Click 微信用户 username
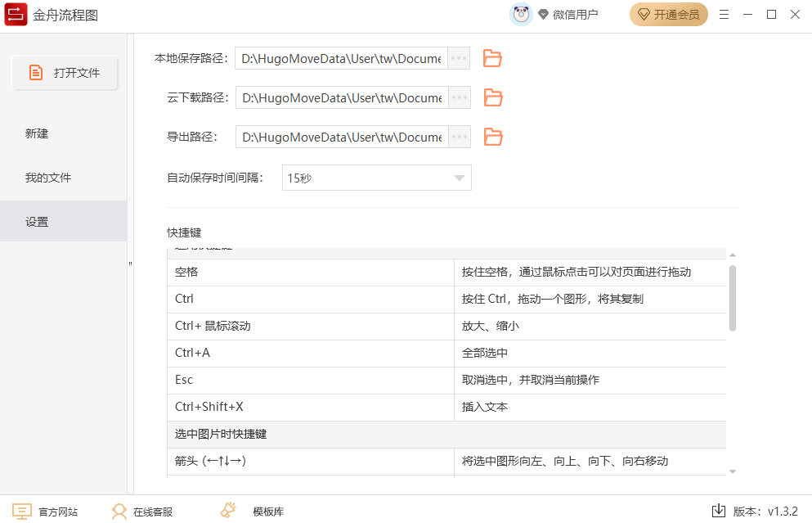The height and width of the screenshot is (523, 812). click(576, 15)
